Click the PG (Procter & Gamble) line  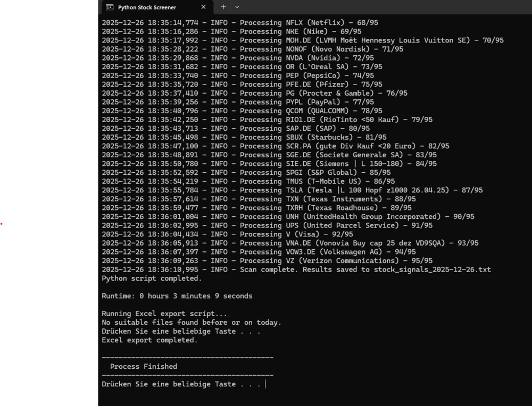[x=254, y=93]
